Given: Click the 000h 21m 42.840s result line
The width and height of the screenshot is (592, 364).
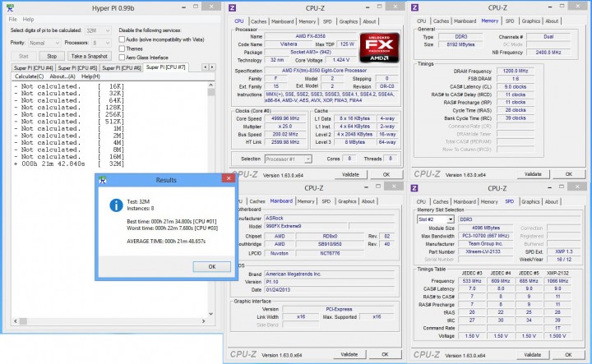Looking at the screenshot, I should click(x=69, y=164).
